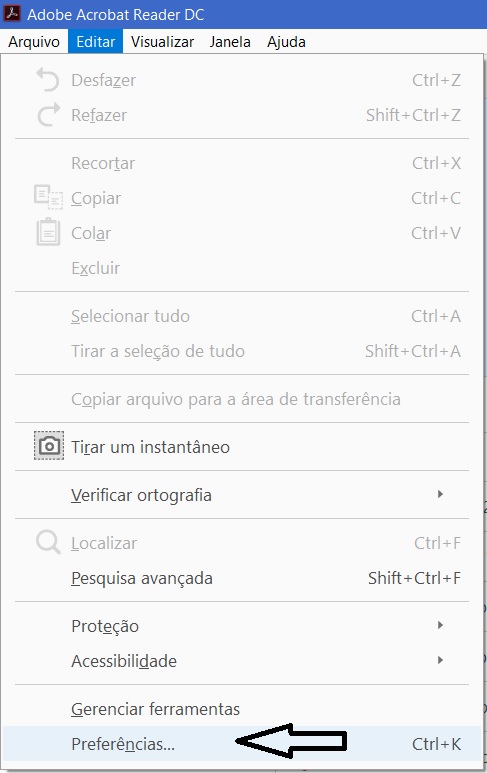Click the camera snapshot icon
This screenshot has width=487, height=773.
(x=49, y=446)
